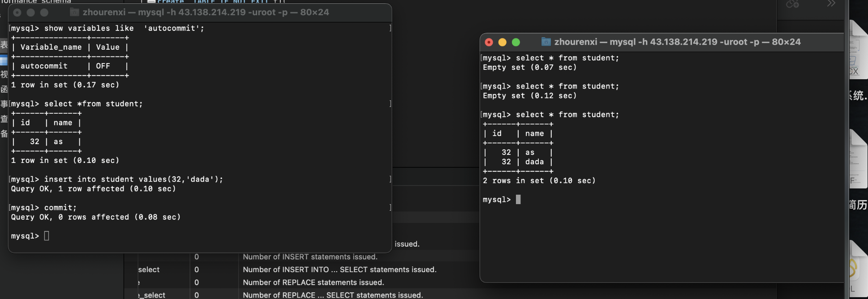Click the third 'select * from student;' in right terminal
This screenshot has height=299, width=868.
[x=567, y=115]
